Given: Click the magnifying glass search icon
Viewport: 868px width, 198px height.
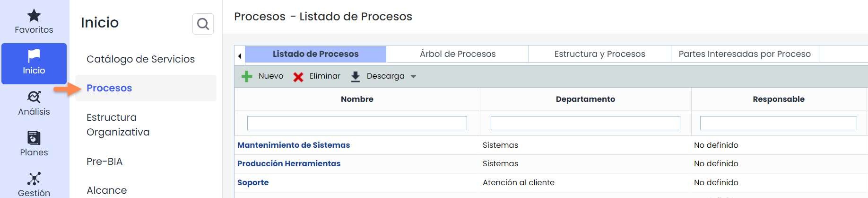Looking at the screenshot, I should [x=203, y=24].
